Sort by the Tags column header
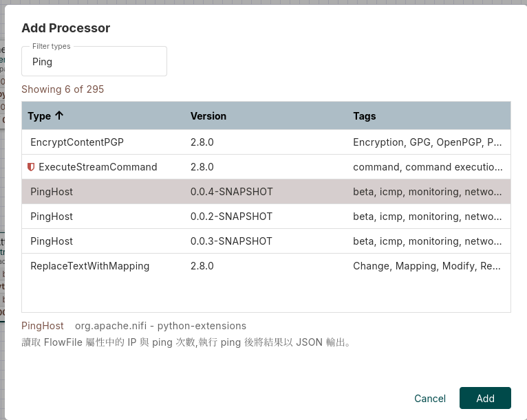The height and width of the screenshot is (420, 527). coord(365,116)
